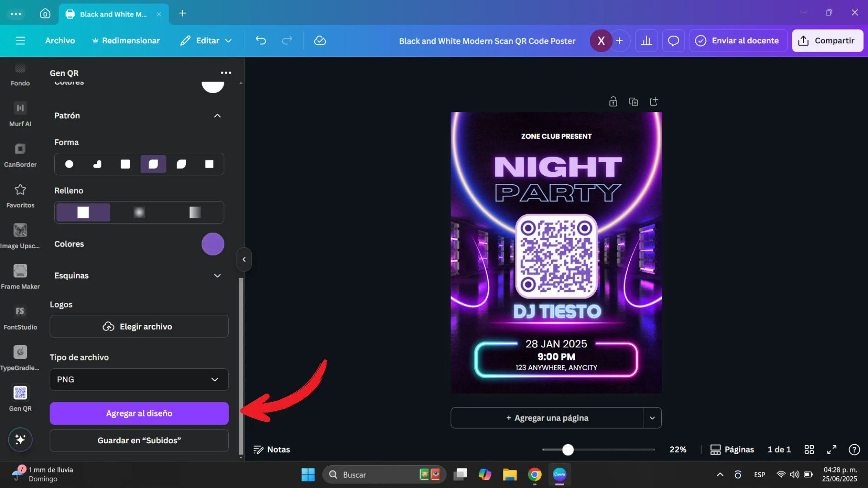Open the hamburger main menu

[x=20, y=40]
